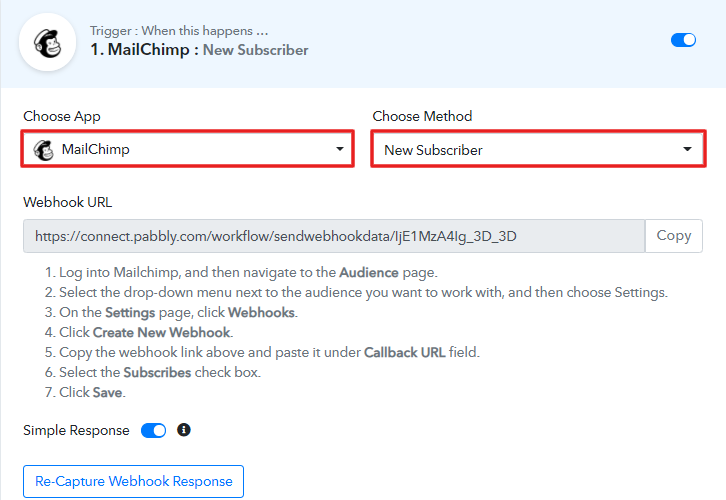Click the 'Webhook URL' label
The width and height of the screenshot is (726, 500).
point(68,201)
